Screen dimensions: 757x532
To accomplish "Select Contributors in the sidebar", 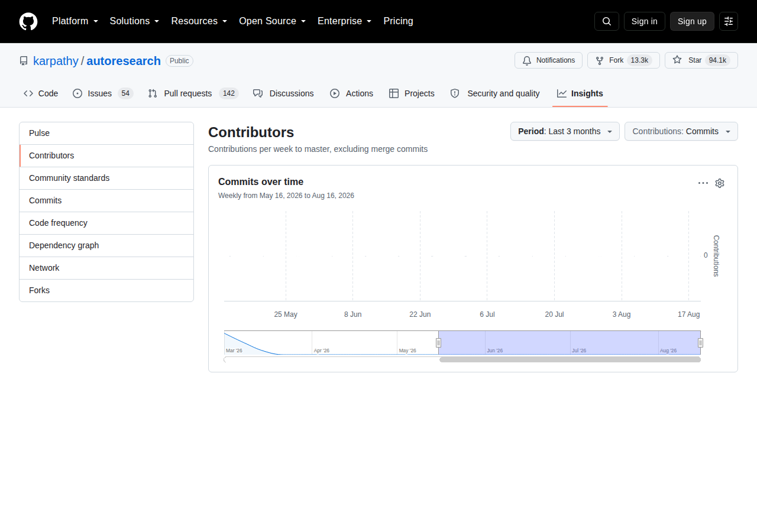I will [x=106, y=156].
